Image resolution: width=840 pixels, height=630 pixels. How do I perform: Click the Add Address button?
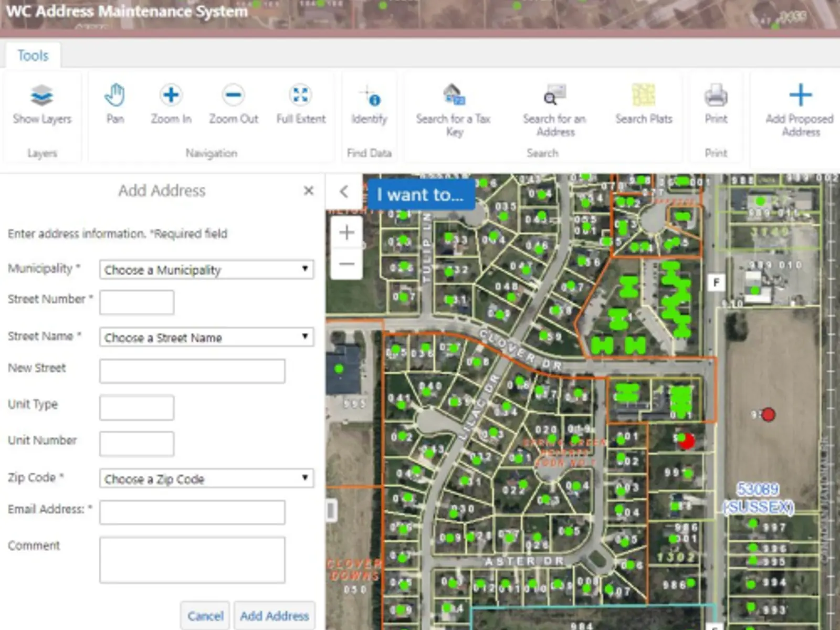tap(275, 615)
